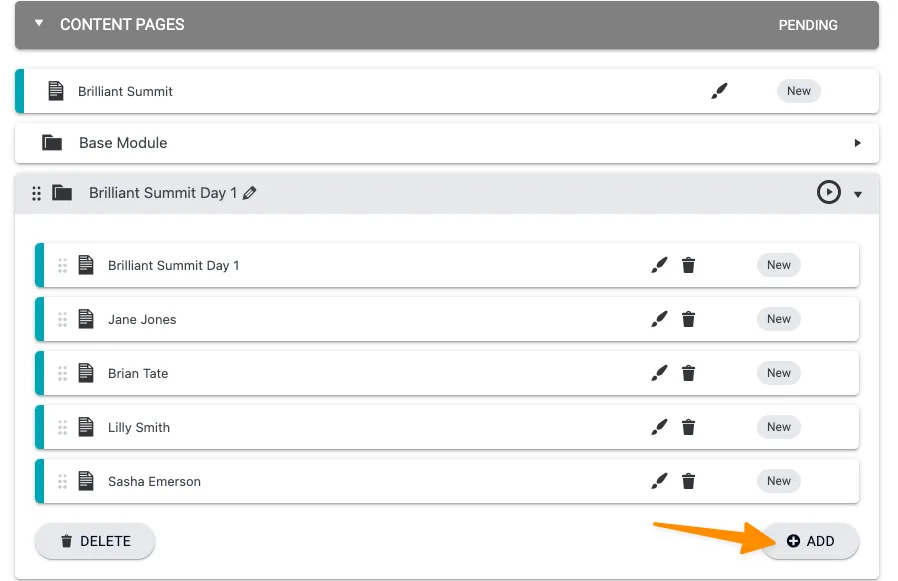
Task: Collapse Brilliant Summit Day 1 module arrow
Action: [x=858, y=194]
